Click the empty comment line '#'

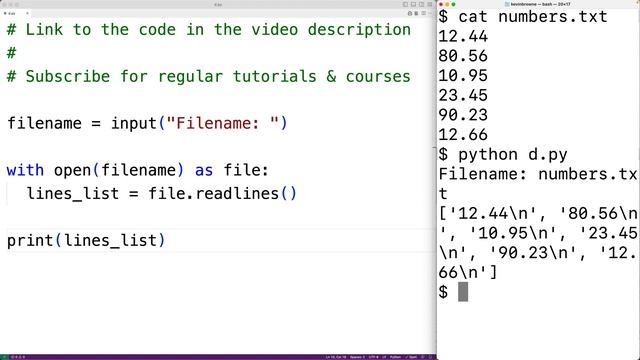point(11,53)
